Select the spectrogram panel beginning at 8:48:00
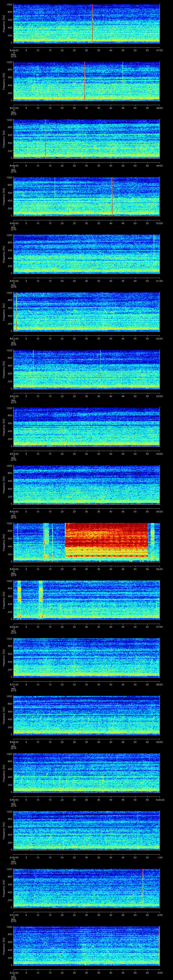This screenshot has height=980, width=173. 87,139
